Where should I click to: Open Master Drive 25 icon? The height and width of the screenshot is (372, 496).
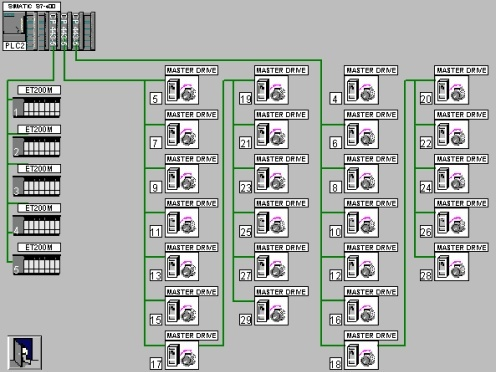[x=272, y=223]
